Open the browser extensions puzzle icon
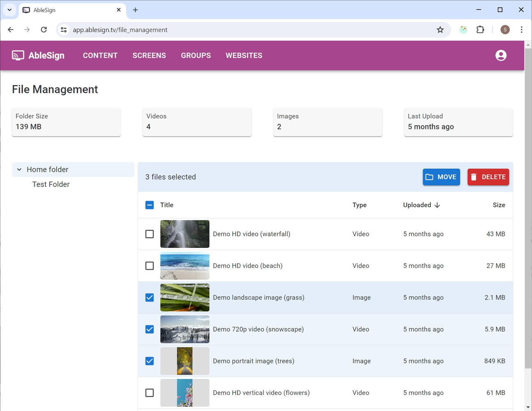 pos(480,30)
